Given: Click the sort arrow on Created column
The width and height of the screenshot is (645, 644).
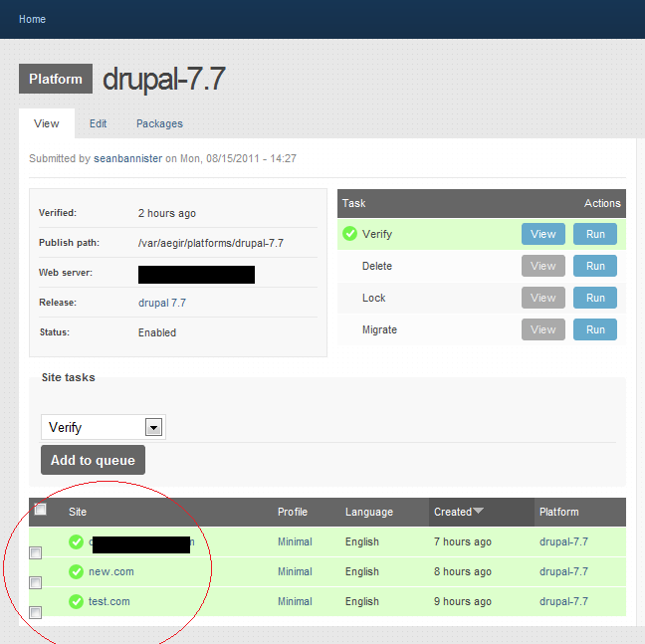Looking at the screenshot, I should pyautogui.click(x=478, y=511).
